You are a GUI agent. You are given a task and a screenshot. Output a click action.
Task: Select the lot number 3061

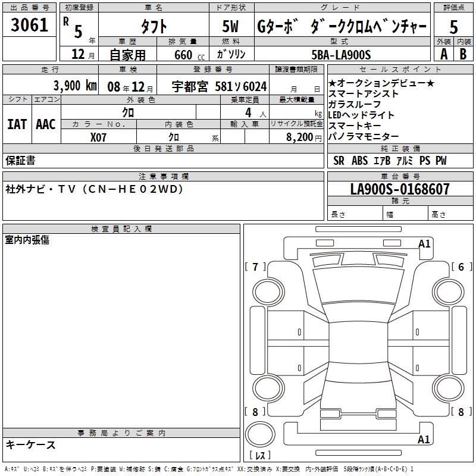(x=30, y=24)
